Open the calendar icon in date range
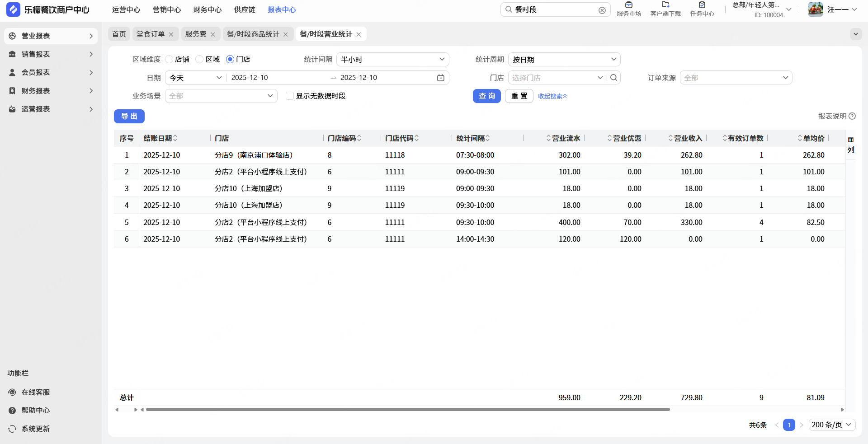 [x=440, y=78]
